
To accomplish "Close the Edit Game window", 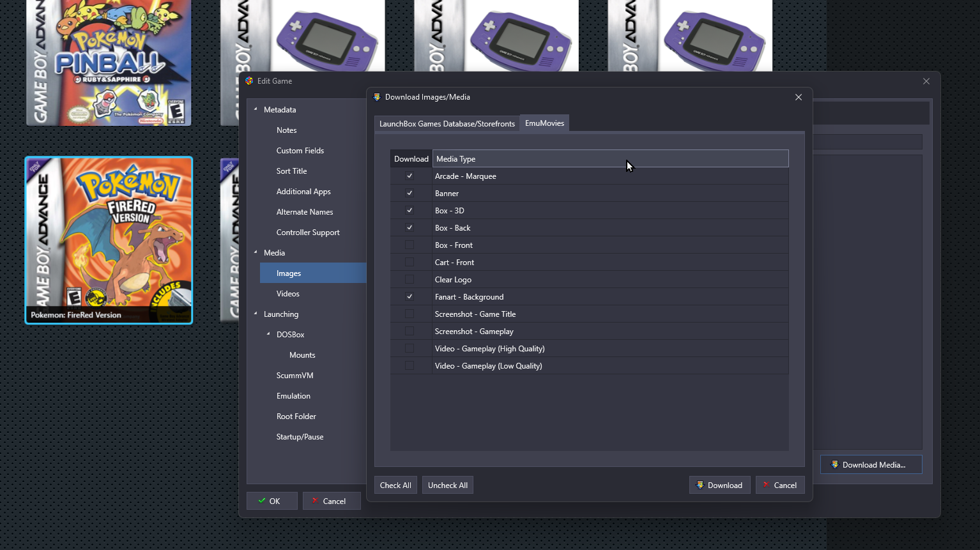I will tap(926, 81).
